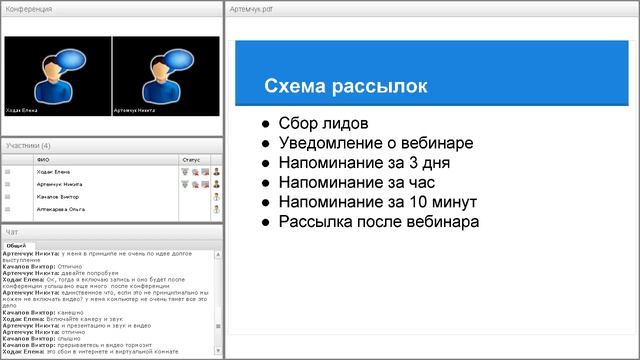Click the participant role icon for Аптекарева Ольга
640x360 pixels.
[217, 209]
